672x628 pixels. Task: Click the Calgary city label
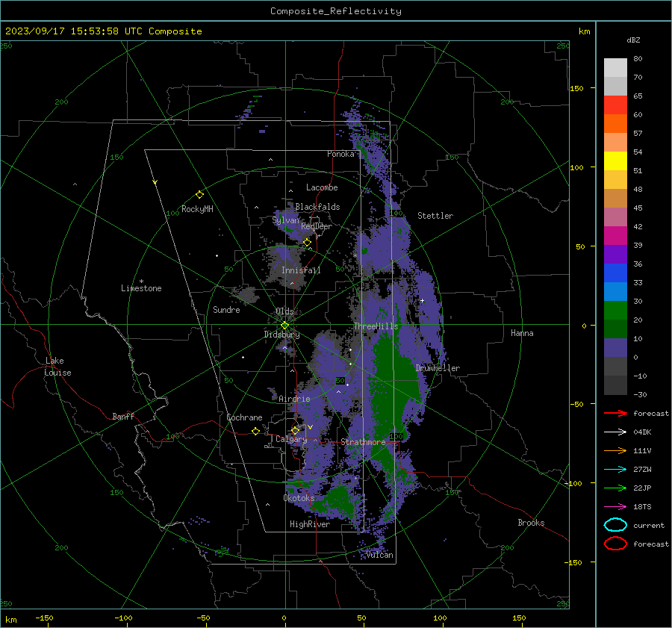click(291, 439)
